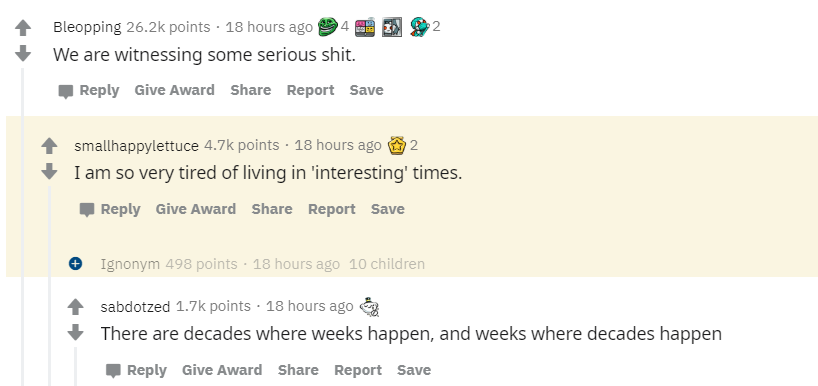The height and width of the screenshot is (386, 818).
Task: Expand Ignonym's collapsed comment
Action: [76, 264]
